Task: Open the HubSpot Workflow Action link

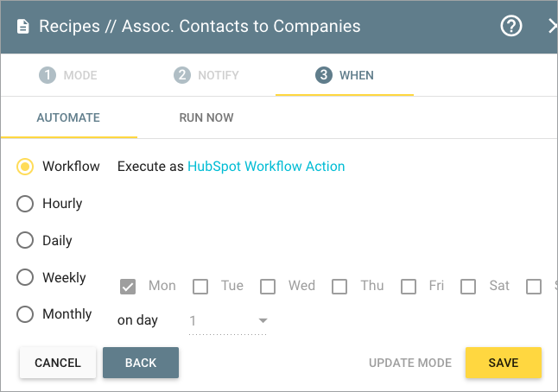Action: pyautogui.click(x=266, y=167)
